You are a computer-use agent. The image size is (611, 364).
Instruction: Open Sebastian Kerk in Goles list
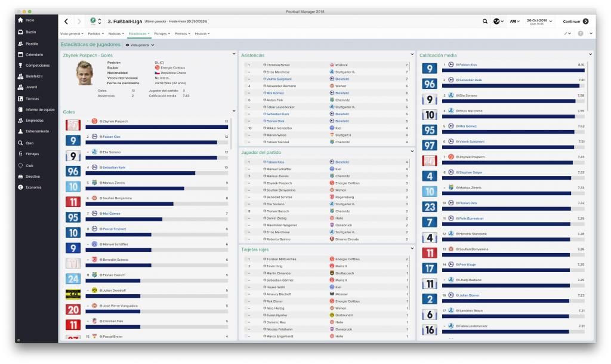[113, 168]
